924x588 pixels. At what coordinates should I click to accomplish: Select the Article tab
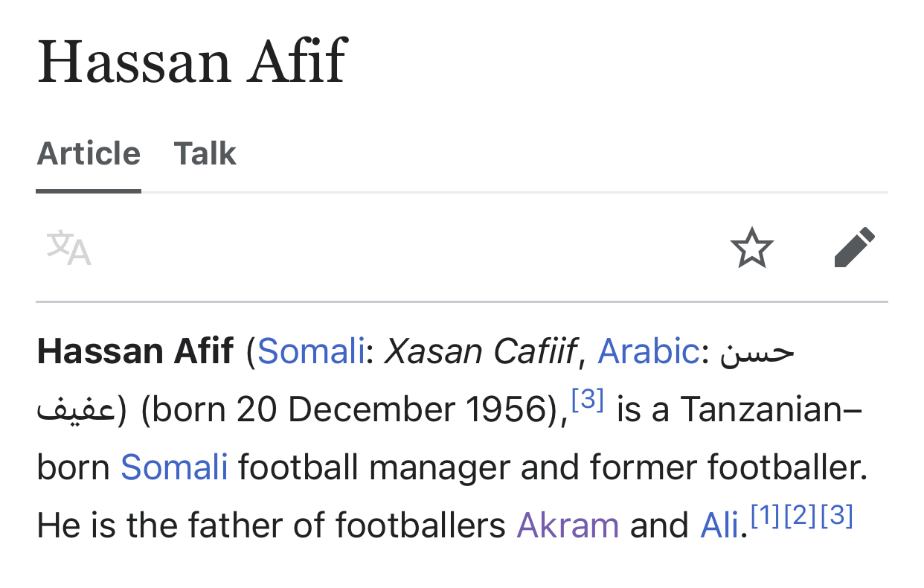click(x=89, y=154)
